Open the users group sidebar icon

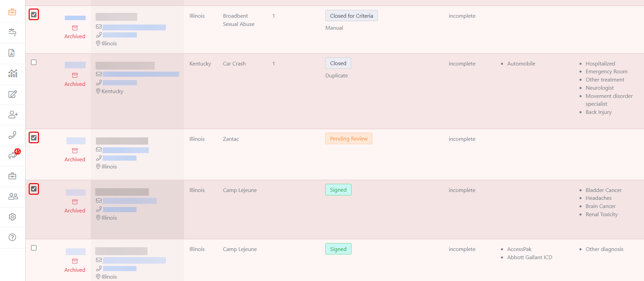click(x=13, y=196)
